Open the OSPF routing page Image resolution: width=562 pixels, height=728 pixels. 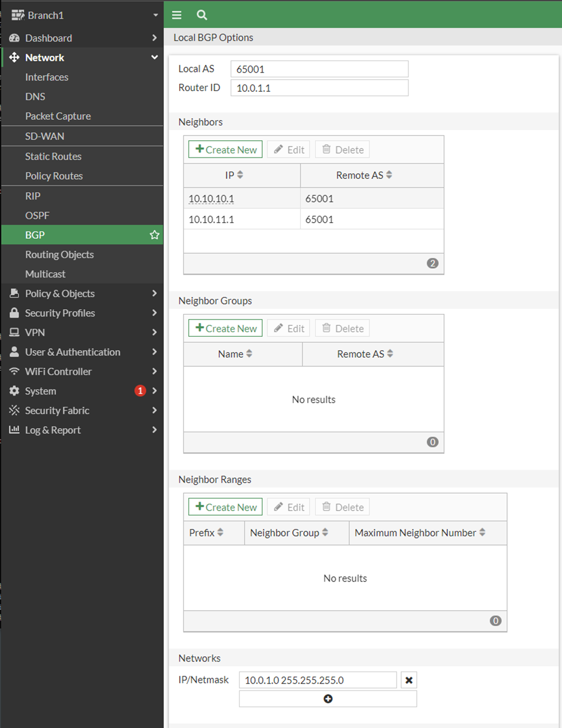37,215
